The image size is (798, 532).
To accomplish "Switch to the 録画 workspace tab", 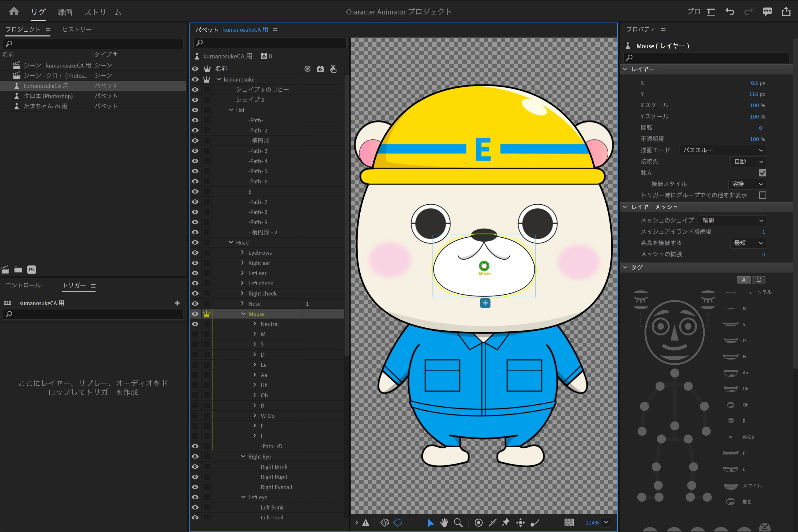I will [65, 12].
